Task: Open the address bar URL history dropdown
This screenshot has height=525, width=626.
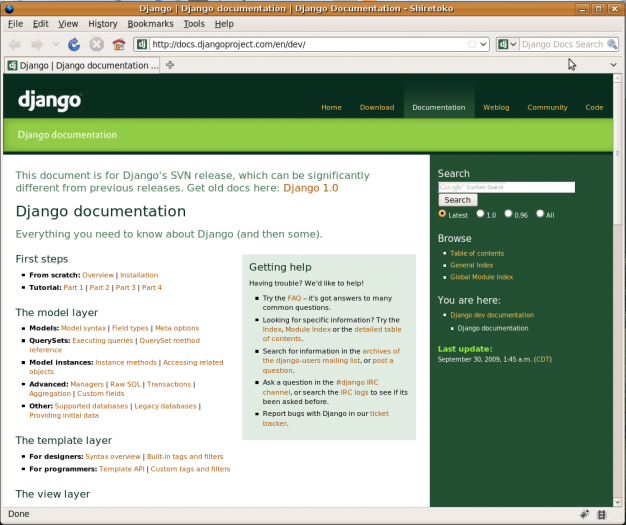Action: [483, 44]
